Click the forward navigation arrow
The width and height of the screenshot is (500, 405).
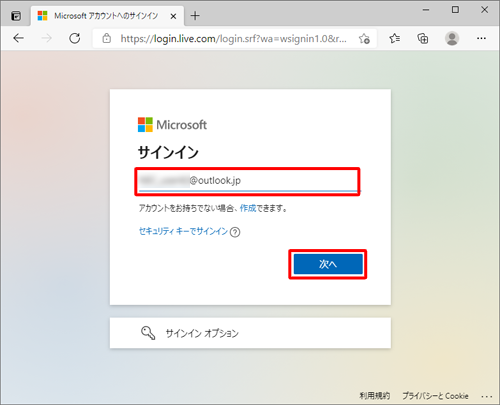click(46, 38)
